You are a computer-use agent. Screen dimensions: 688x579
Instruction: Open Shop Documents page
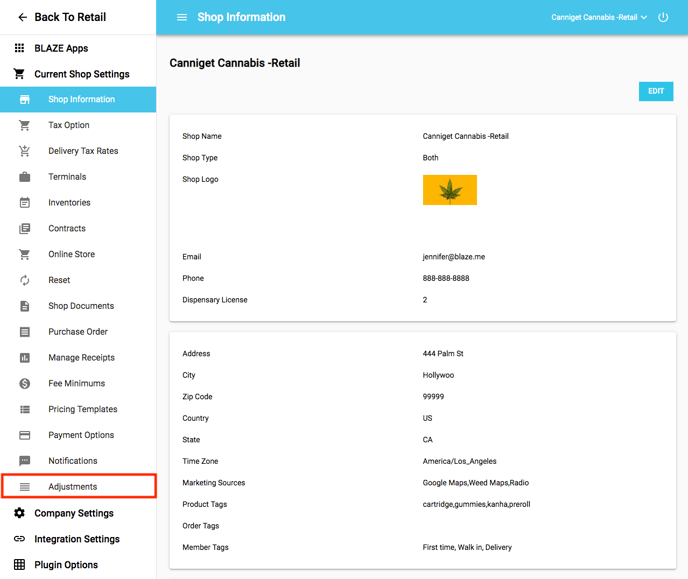(x=78, y=306)
